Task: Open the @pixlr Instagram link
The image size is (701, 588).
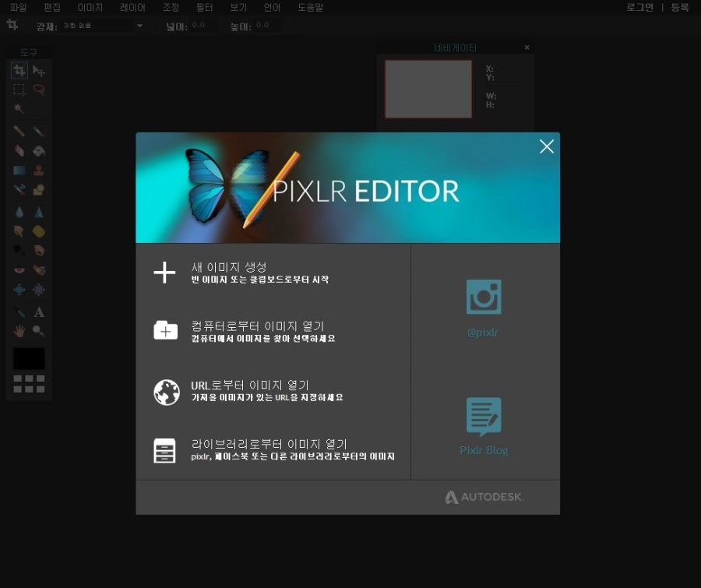Action: 483,308
